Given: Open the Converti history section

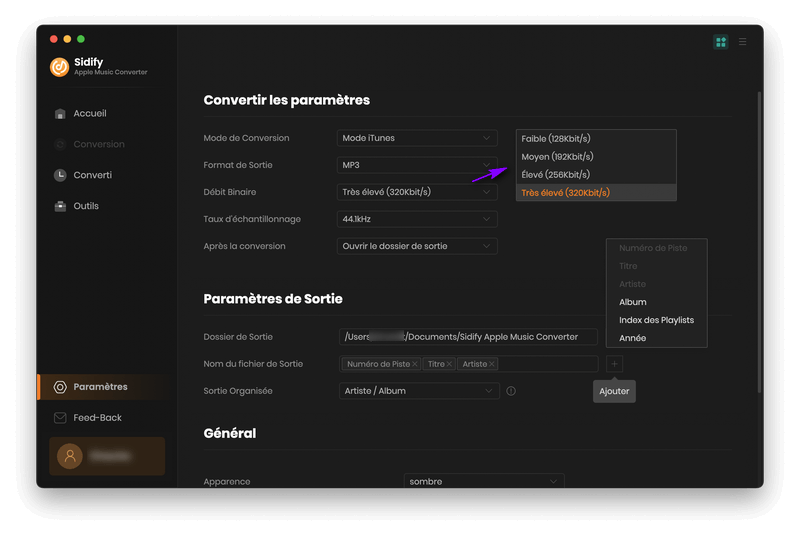Looking at the screenshot, I should 91,176.
